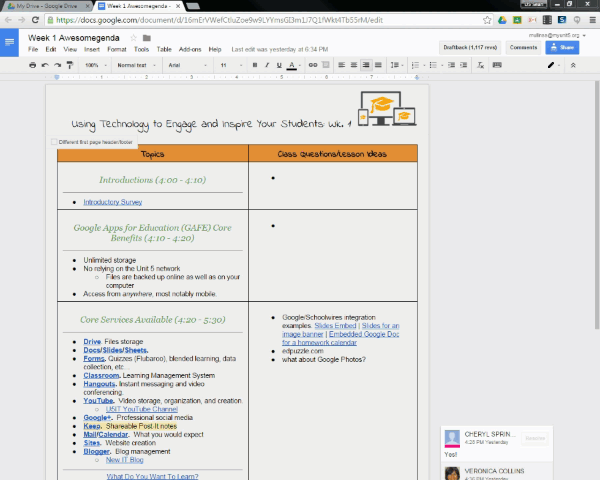Toggle Different first page header/footer checkbox
The height and width of the screenshot is (480, 600).
[54, 142]
